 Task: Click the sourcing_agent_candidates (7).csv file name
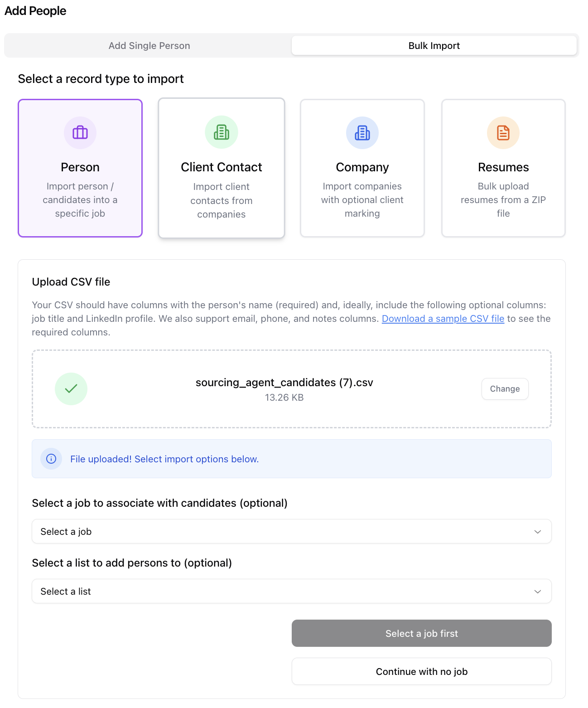(x=284, y=383)
